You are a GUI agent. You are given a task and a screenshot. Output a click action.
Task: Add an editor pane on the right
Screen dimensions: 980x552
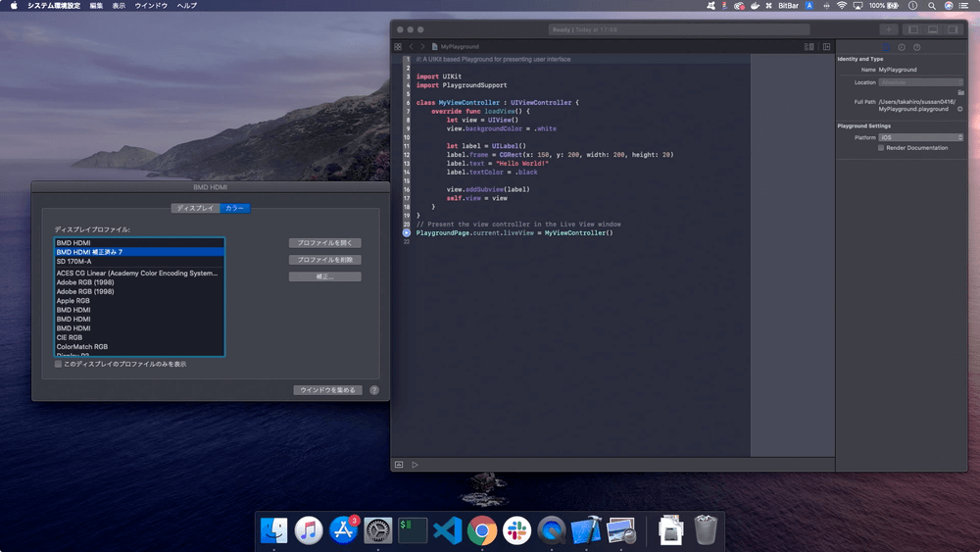click(826, 47)
